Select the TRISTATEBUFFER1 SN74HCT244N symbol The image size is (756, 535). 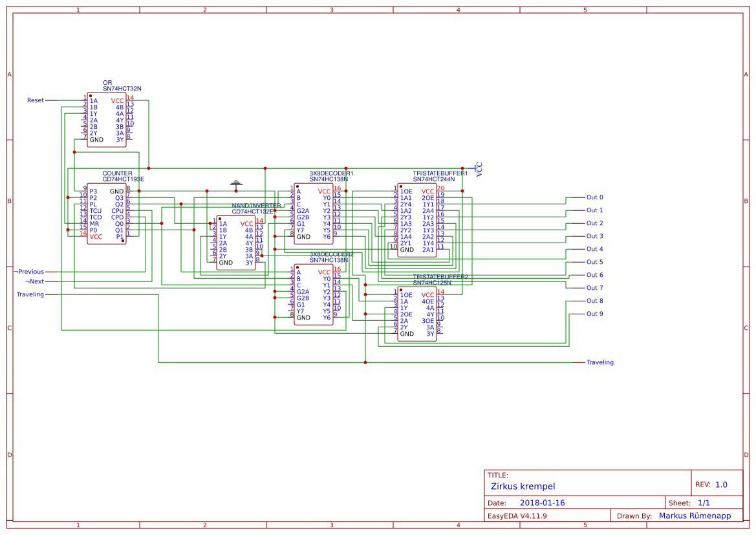(416, 220)
